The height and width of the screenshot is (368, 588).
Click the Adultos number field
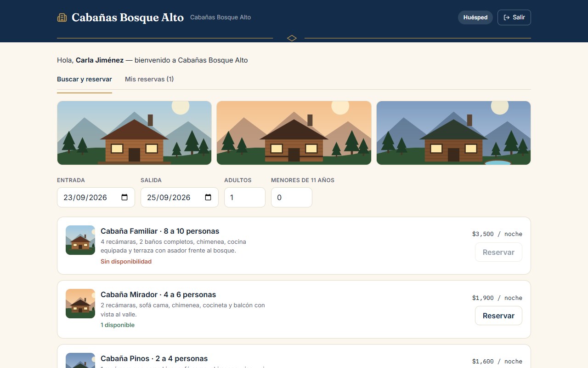pyautogui.click(x=245, y=197)
